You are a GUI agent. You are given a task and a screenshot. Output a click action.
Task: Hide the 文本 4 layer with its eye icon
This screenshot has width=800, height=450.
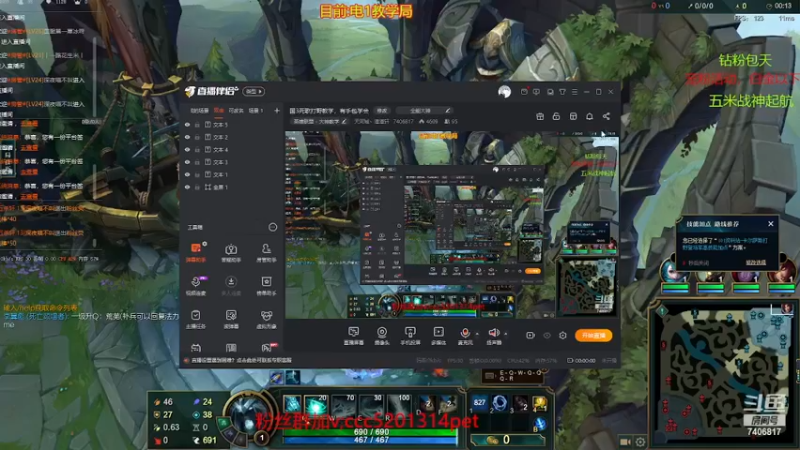[187, 149]
